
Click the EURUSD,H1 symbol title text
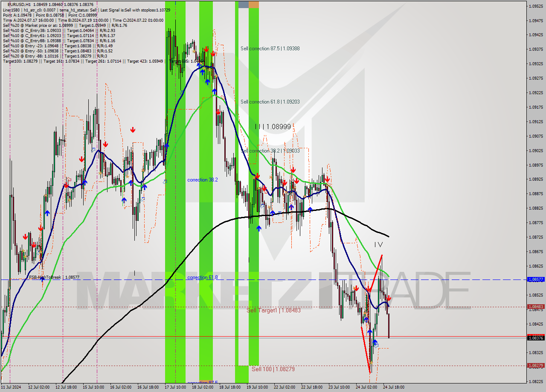(19, 5)
